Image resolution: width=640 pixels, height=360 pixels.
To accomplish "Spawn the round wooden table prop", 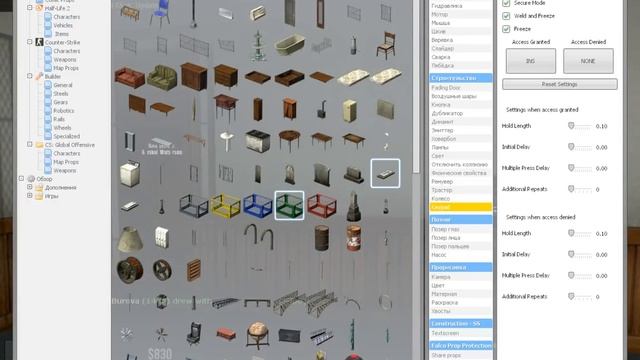I will coord(289,140).
